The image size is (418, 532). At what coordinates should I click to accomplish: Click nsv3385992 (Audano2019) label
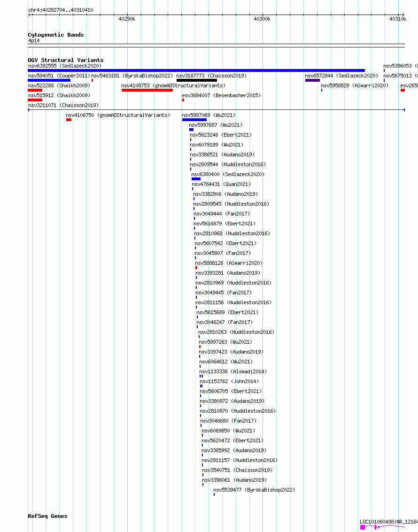pyautogui.click(x=234, y=449)
